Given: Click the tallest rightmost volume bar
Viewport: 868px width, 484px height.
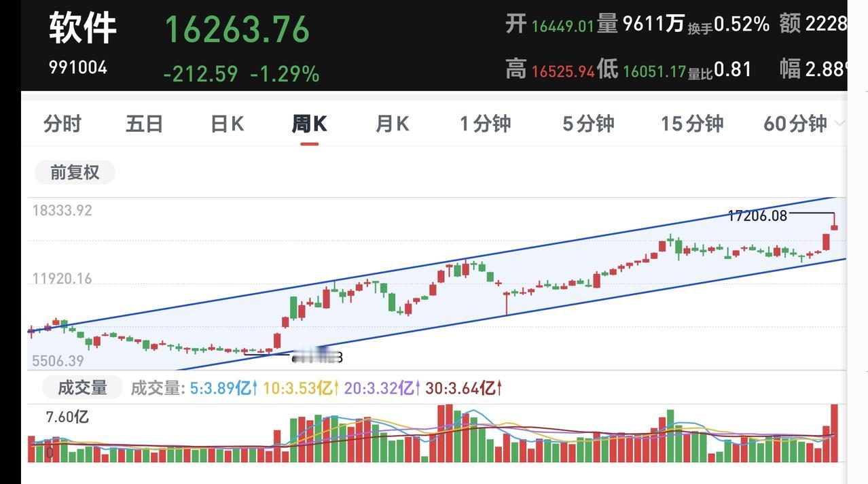Looking at the screenshot, I should pos(834,433).
